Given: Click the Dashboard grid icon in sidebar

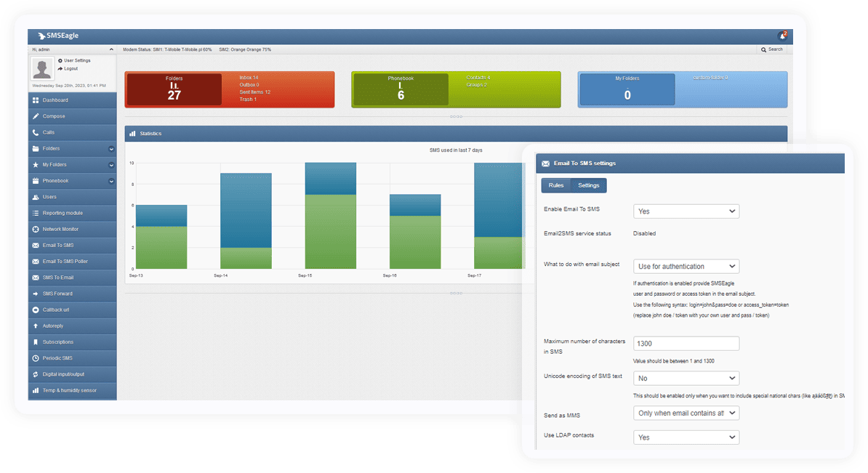Looking at the screenshot, I should (x=36, y=100).
